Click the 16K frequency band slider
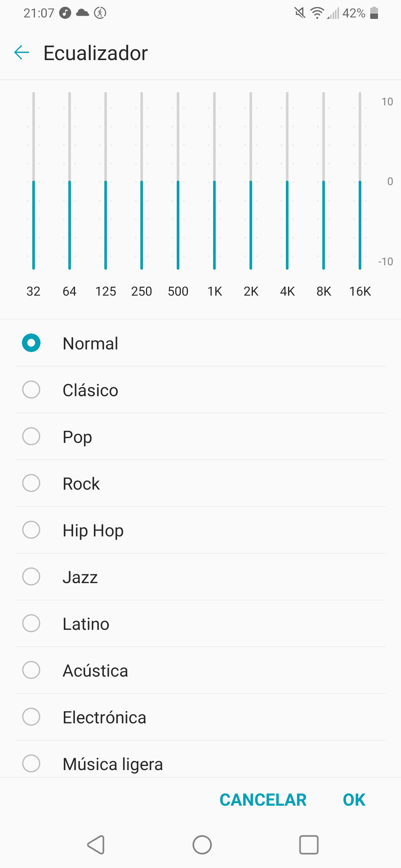 pyautogui.click(x=360, y=181)
